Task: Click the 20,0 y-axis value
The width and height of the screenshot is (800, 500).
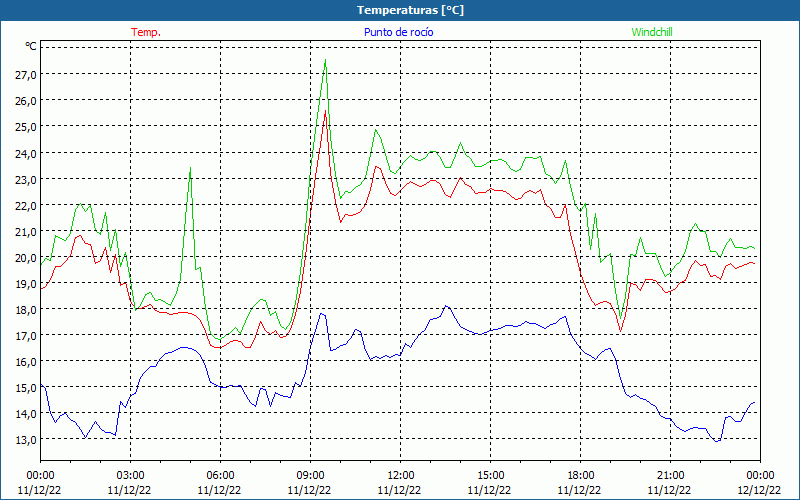Action: click(x=26, y=257)
